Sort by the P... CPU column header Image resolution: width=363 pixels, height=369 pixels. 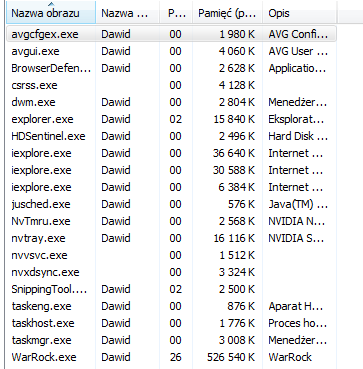(x=176, y=13)
